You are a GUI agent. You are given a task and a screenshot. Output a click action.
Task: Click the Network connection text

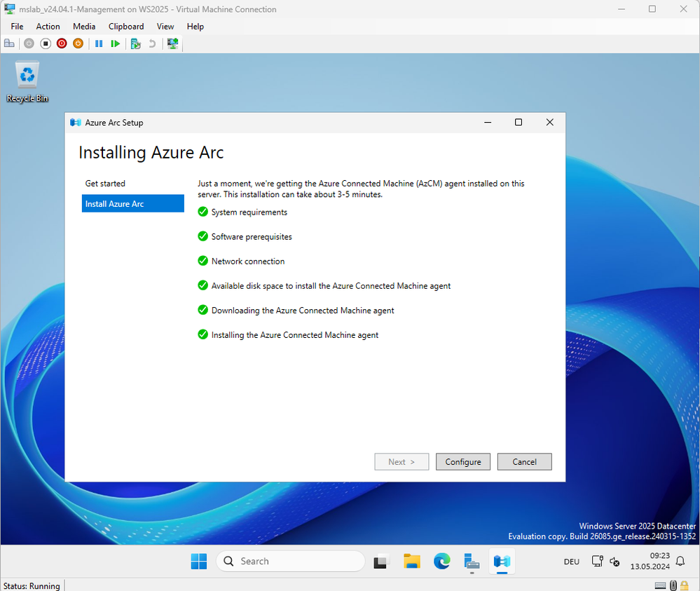248,261
